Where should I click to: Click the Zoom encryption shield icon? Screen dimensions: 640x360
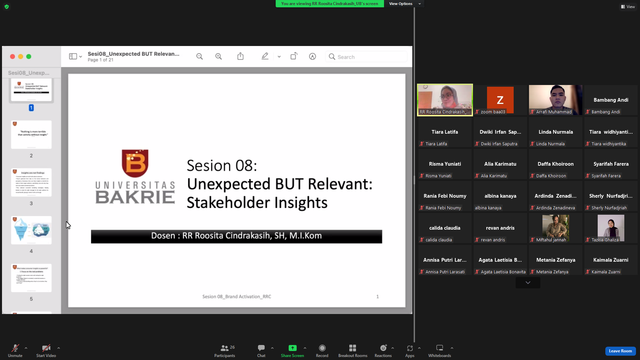7,7
